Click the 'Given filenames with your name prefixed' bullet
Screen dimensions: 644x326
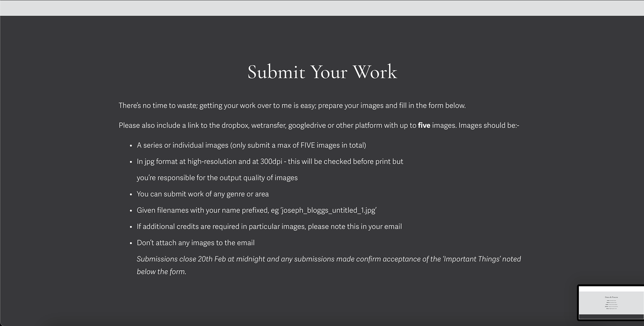[x=257, y=210]
